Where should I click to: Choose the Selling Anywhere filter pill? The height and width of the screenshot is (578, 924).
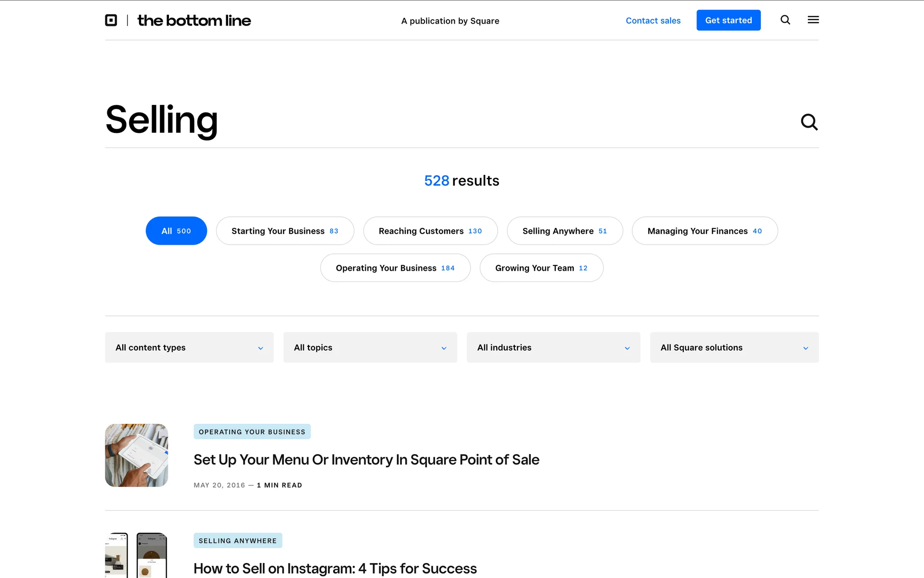565,231
